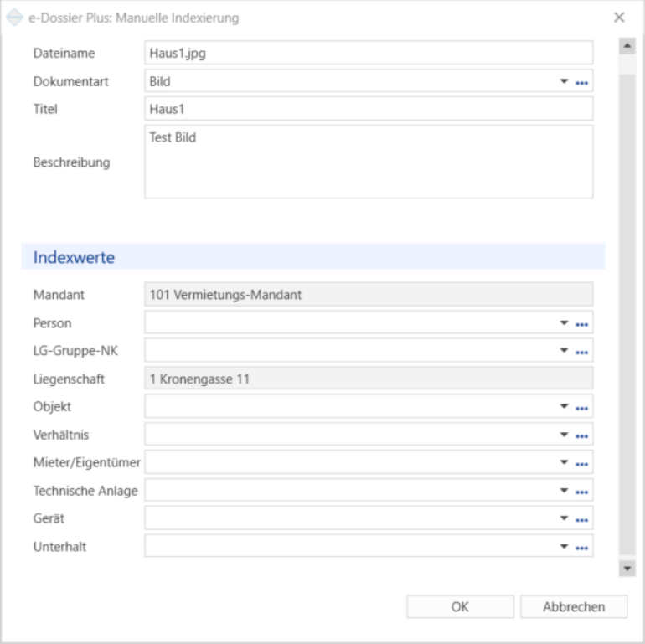Click the Titel text field
The image size is (645, 644).
369,109
